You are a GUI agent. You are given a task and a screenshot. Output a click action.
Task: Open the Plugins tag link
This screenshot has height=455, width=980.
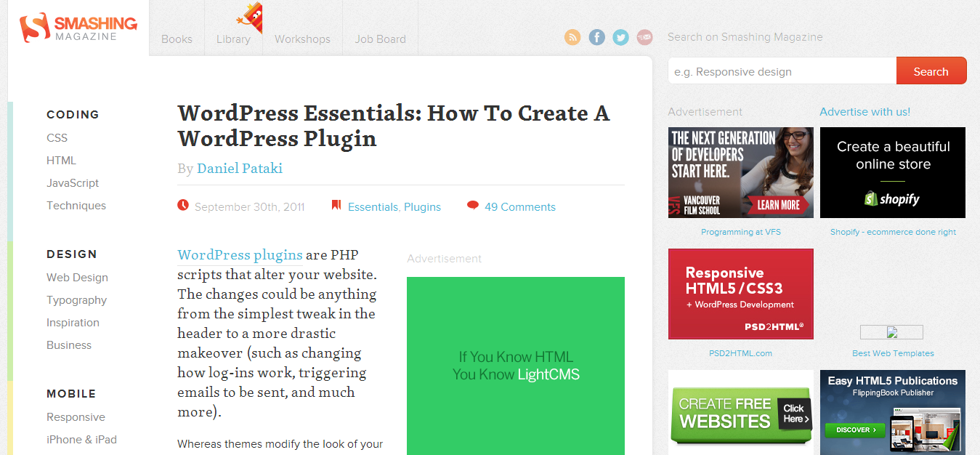pos(422,207)
